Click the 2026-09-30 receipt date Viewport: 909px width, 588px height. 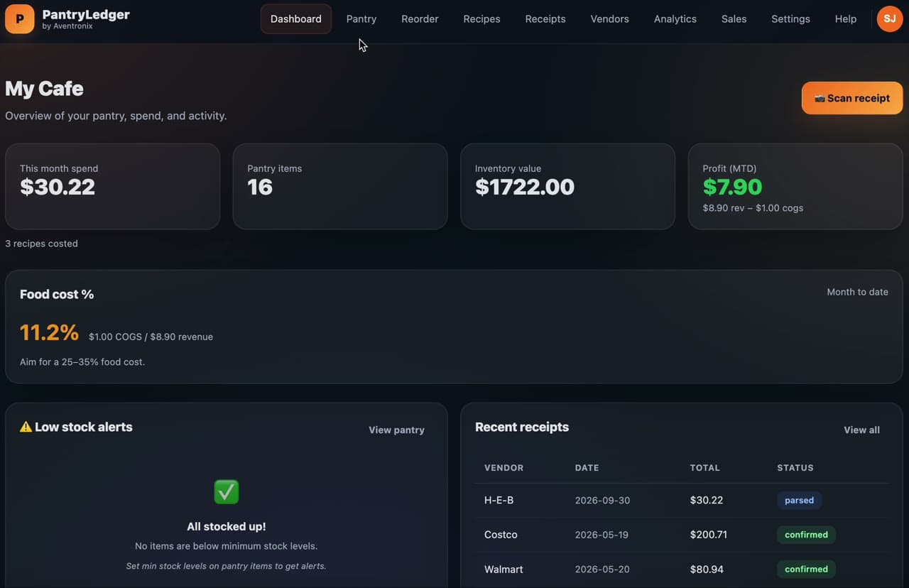pos(602,501)
